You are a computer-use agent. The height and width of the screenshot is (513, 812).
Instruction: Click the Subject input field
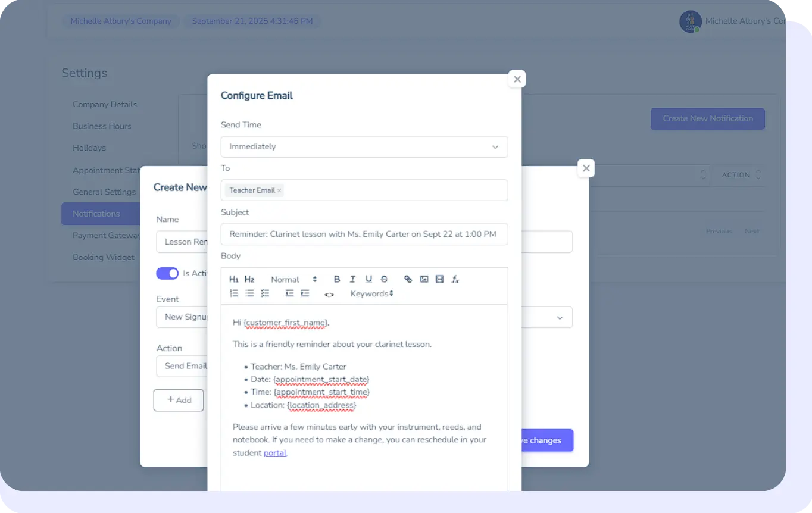pos(364,234)
